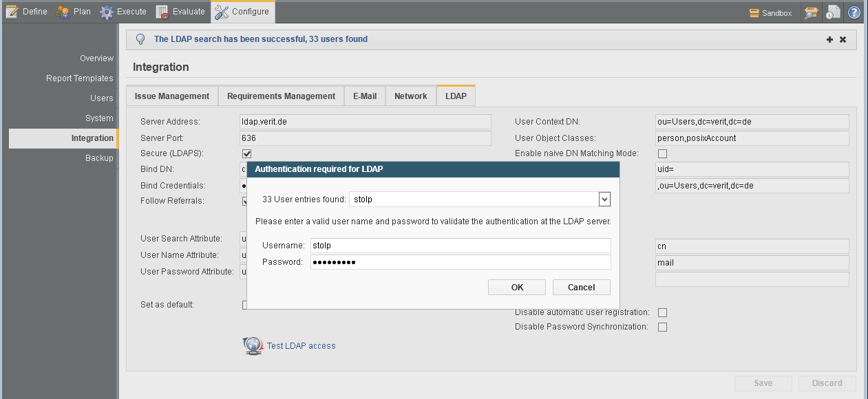Viewport: 868px width, 399px height.
Task: Tick Disable Password Synchronization checkbox
Action: [x=662, y=327]
